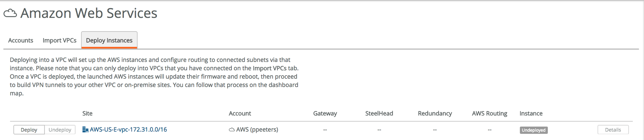The image size is (644, 140).
Task: Click the SteelHead column header
Action: point(379,113)
